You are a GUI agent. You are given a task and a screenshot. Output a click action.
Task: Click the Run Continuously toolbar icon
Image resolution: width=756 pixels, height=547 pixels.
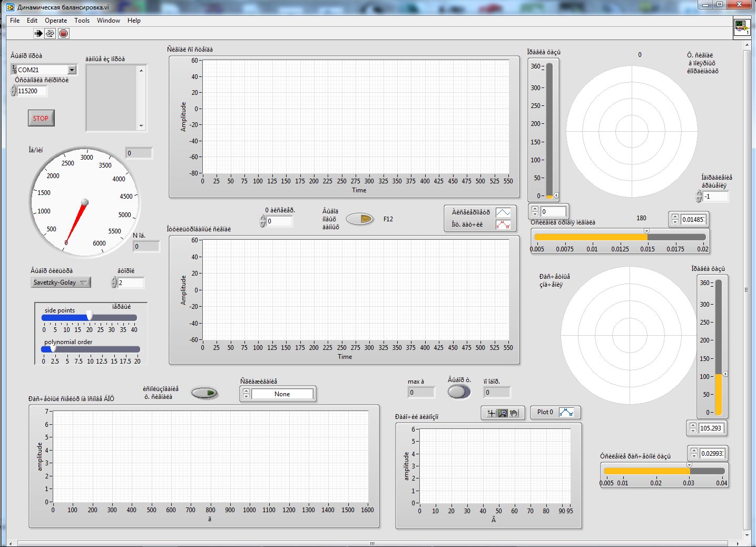(x=50, y=34)
